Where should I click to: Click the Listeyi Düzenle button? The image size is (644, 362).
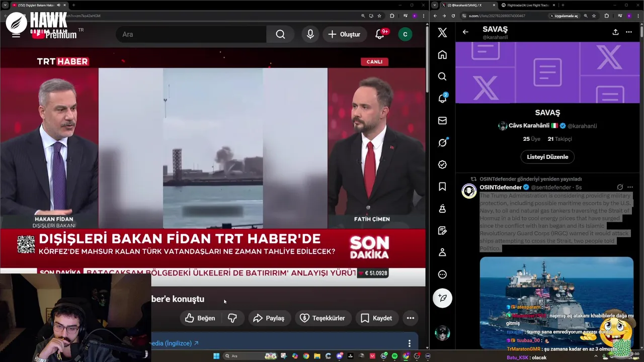point(547,157)
